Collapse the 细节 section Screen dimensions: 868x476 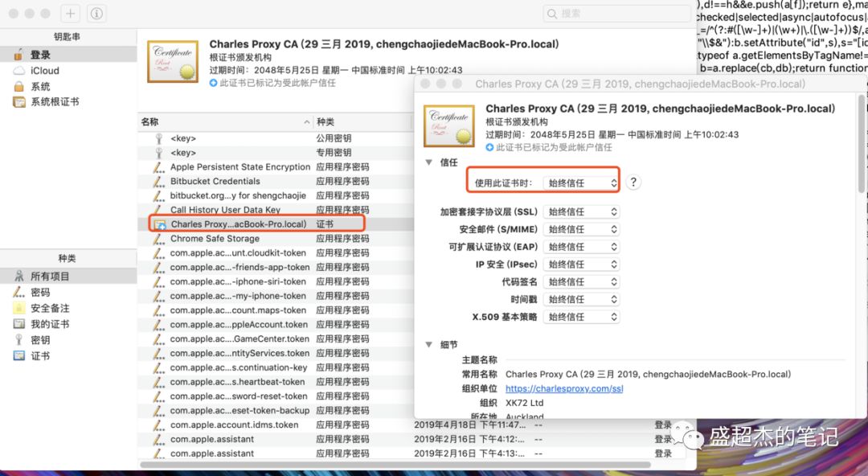[x=428, y=345]
